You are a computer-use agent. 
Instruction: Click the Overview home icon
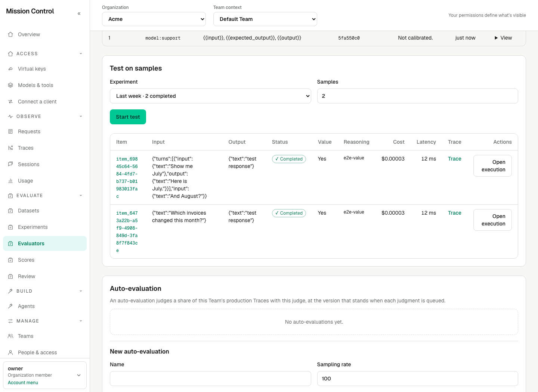[10, 34]
